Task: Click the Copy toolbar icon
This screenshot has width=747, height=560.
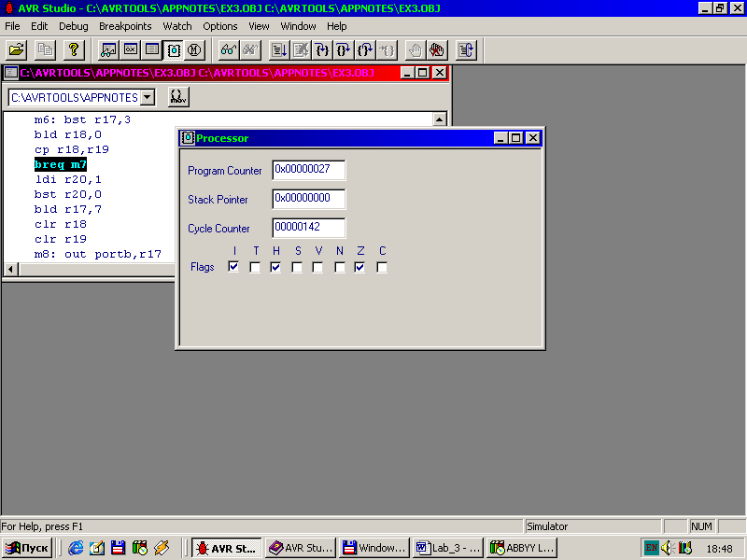Action: coord(45,50)
